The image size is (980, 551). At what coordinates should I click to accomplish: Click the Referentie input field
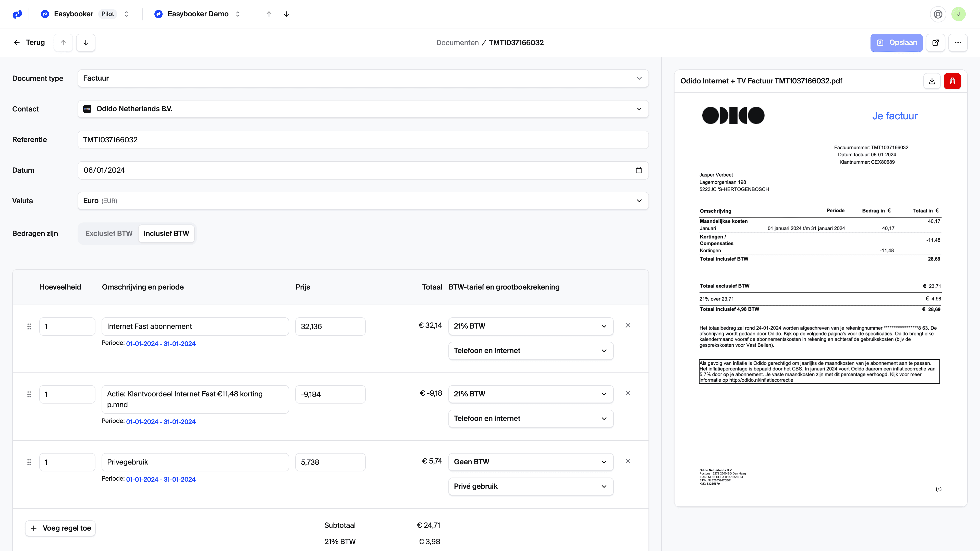click(363, 140)
